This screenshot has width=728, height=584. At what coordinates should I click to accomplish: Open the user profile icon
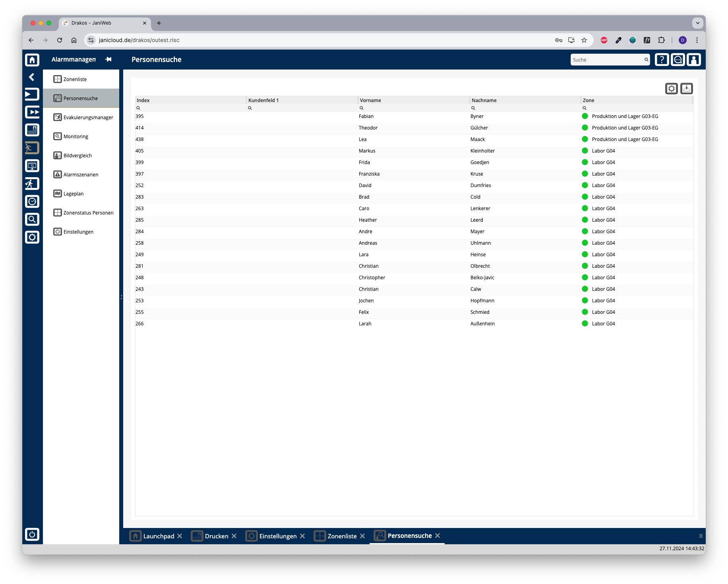[x=694, y=60]
